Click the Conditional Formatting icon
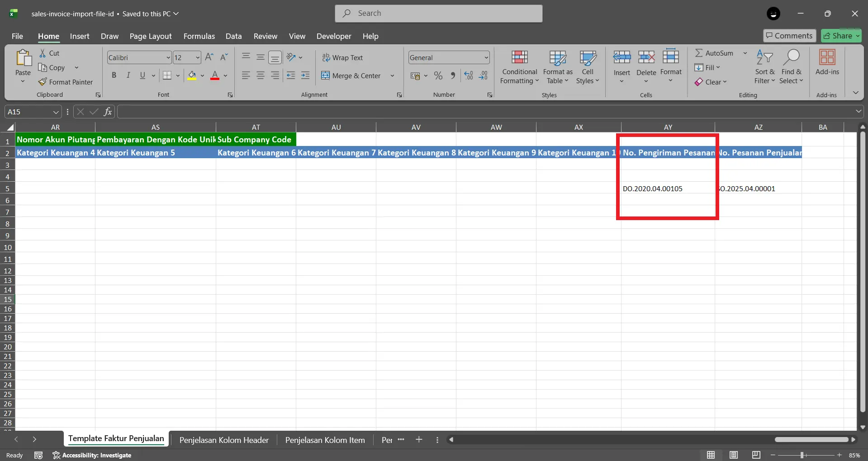Screen dimensions: 868x461 click(x=519, y=57)
